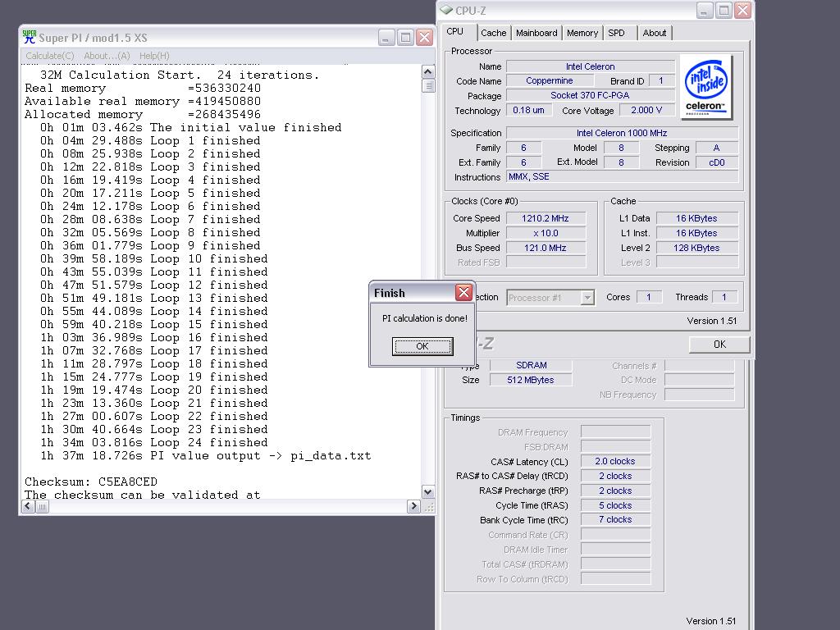Click the L1 Data value 16 KBytes
840x630 pixels.
[x=697, y=218]
